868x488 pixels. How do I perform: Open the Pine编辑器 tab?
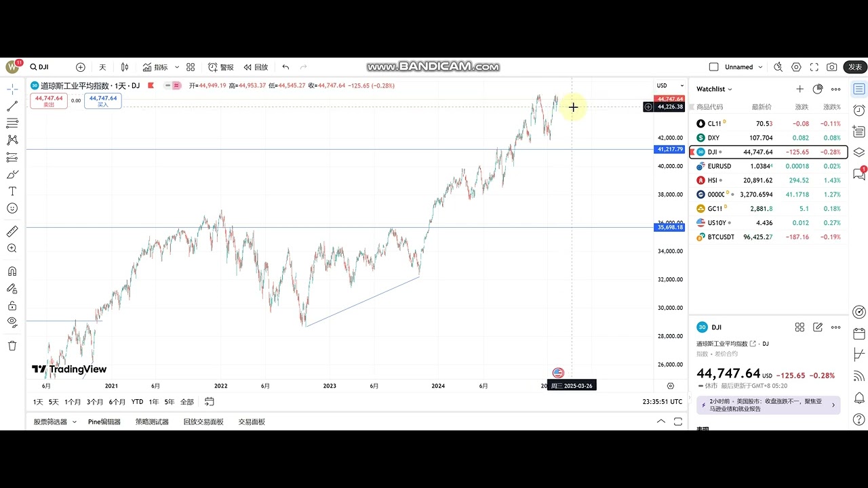(104, 422)
